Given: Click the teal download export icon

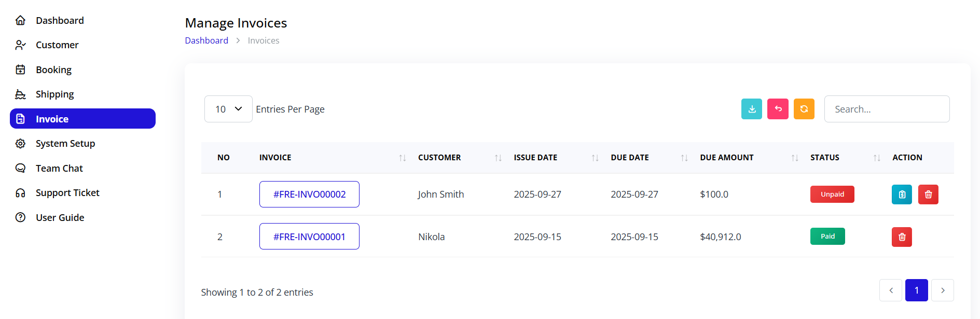Looking at the screenshot, I should [x=751, y=109].
